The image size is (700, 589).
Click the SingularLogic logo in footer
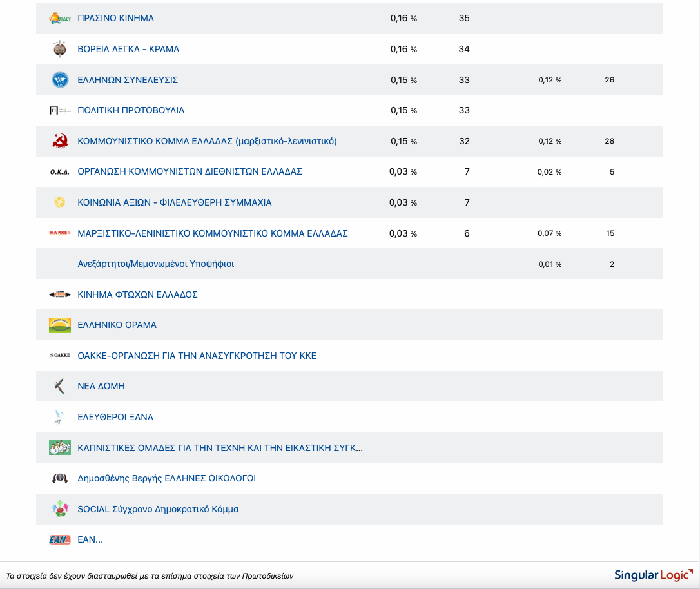[654, 575]
